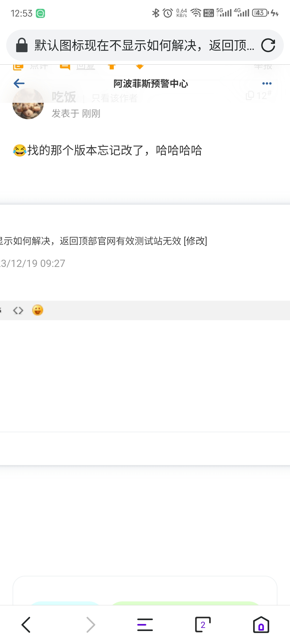Click the [修改] edit link
Screen dimensions: 290x644
click(195, 241)
